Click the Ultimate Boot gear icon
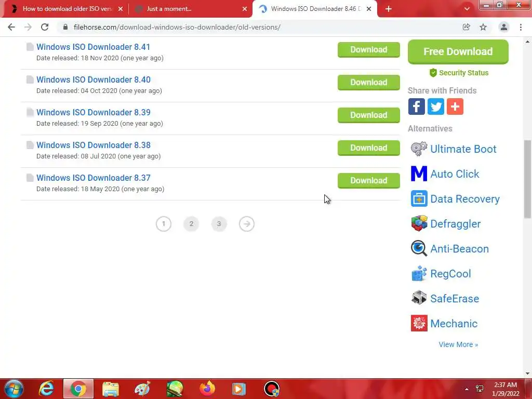Screen dimensions: 532x399 point(419,149)
